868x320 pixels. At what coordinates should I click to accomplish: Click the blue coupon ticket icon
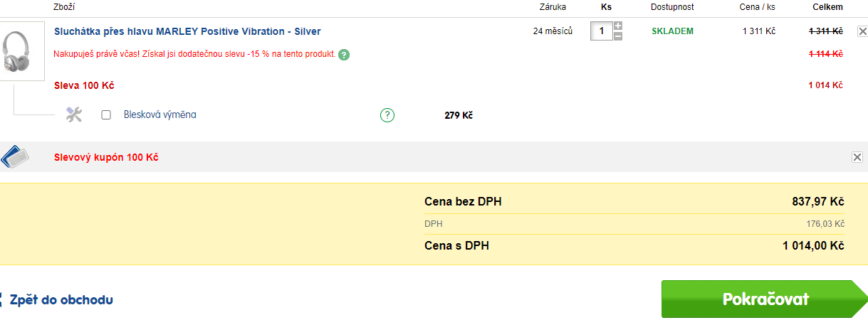click(15, 156)
